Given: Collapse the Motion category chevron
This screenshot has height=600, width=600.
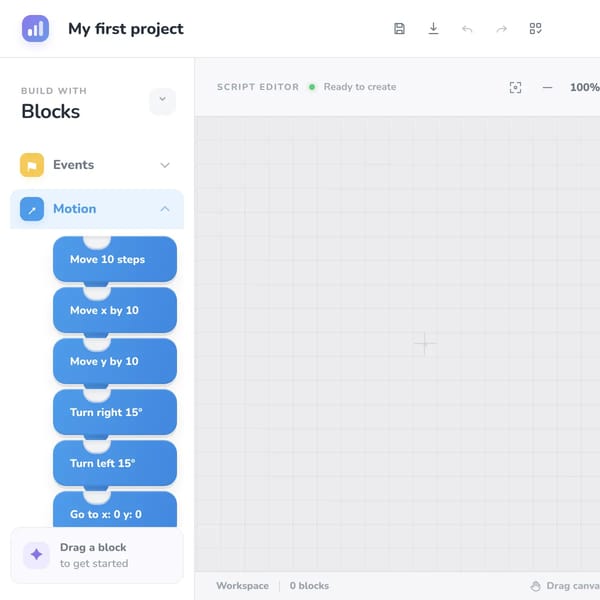Looking at the screenshot, I should (x=165, y=209).
